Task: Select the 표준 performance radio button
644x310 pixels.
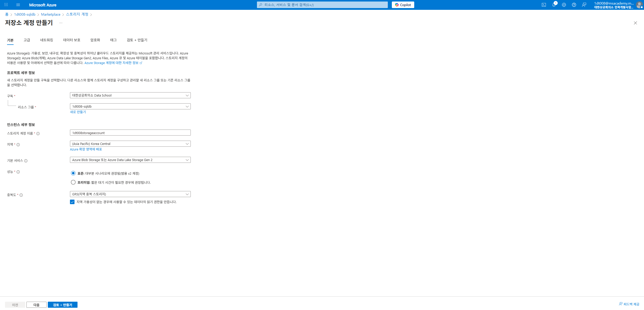Action: [73, 173]
